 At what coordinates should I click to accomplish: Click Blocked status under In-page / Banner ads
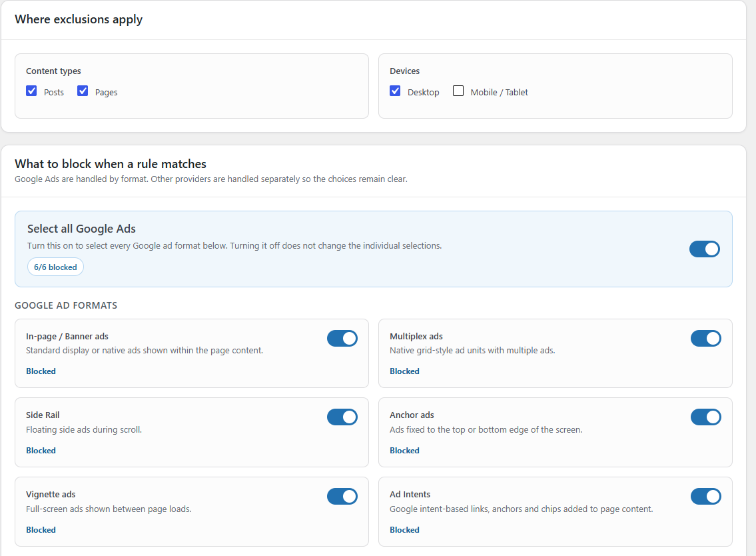pyautogui.click(x=41, y=371)
